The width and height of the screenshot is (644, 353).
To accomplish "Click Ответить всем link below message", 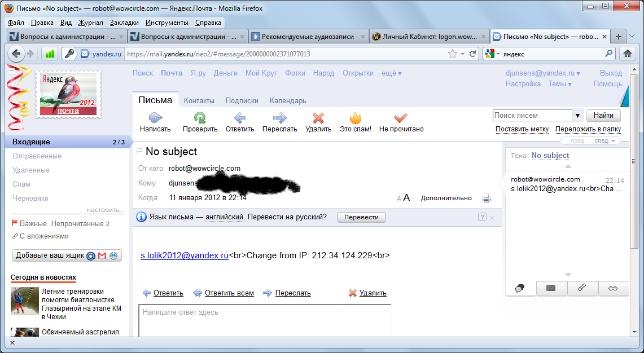I will 229,293.
